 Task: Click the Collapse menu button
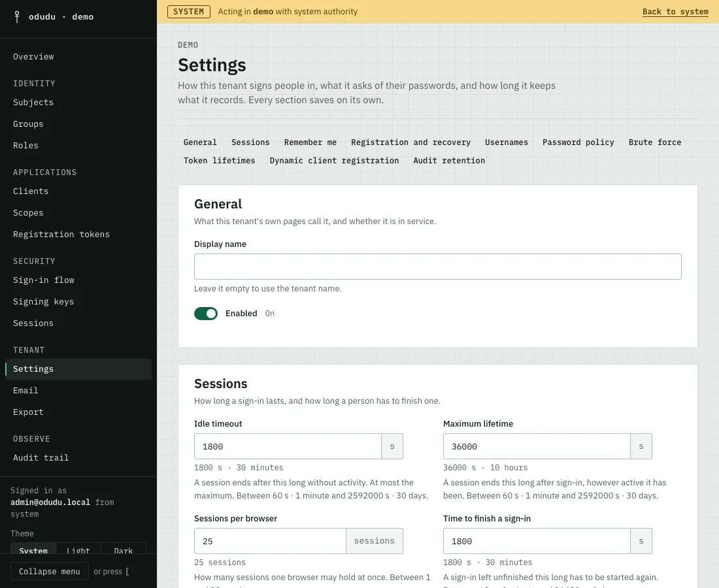tap(50, 572)
